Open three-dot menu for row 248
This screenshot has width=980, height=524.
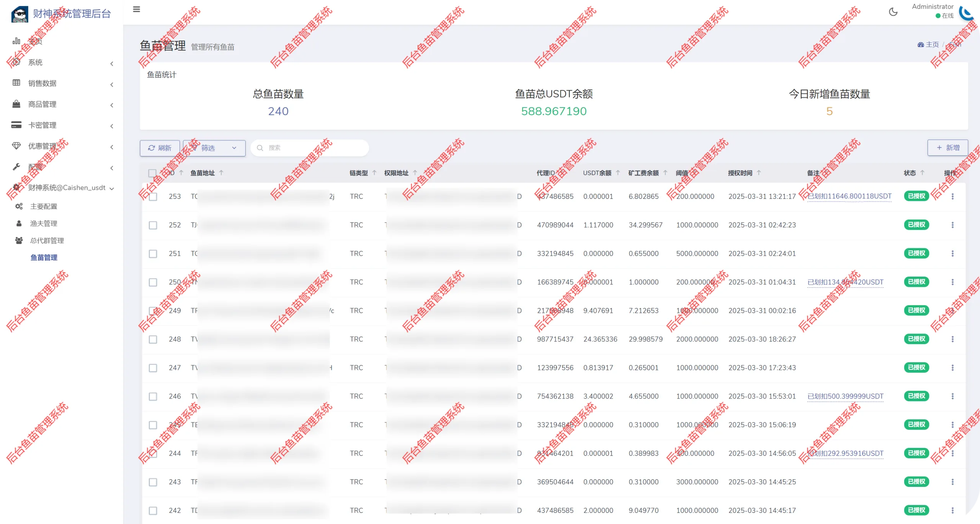coord(952,339)
